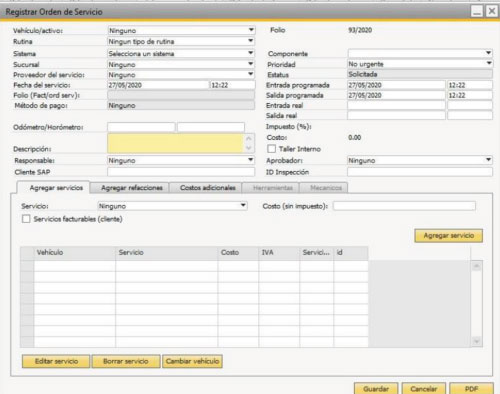The height and width of the screenshot is (394, 500).
Task: Click Cambiar vehículo button
Action: click(x=193, y=361)
